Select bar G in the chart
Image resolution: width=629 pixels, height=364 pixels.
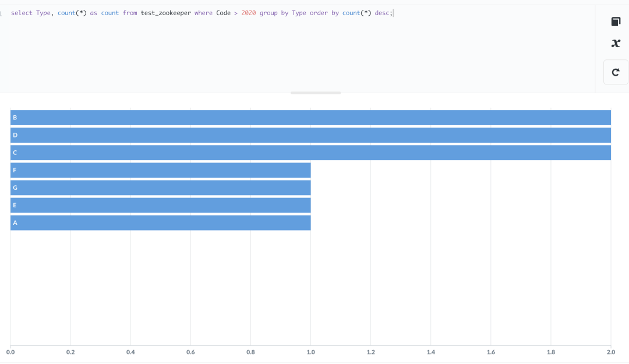coord(161,188)
